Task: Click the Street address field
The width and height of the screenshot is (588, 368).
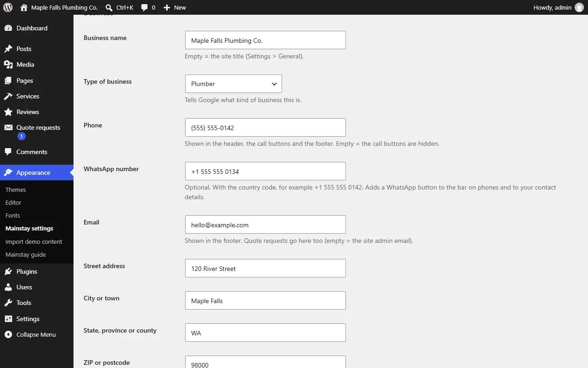Action: pyautogui.click(x=266, y=268)
